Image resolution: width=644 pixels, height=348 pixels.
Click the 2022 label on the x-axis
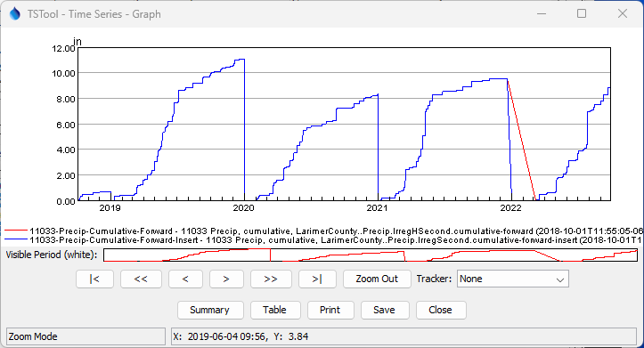[510, 208]
